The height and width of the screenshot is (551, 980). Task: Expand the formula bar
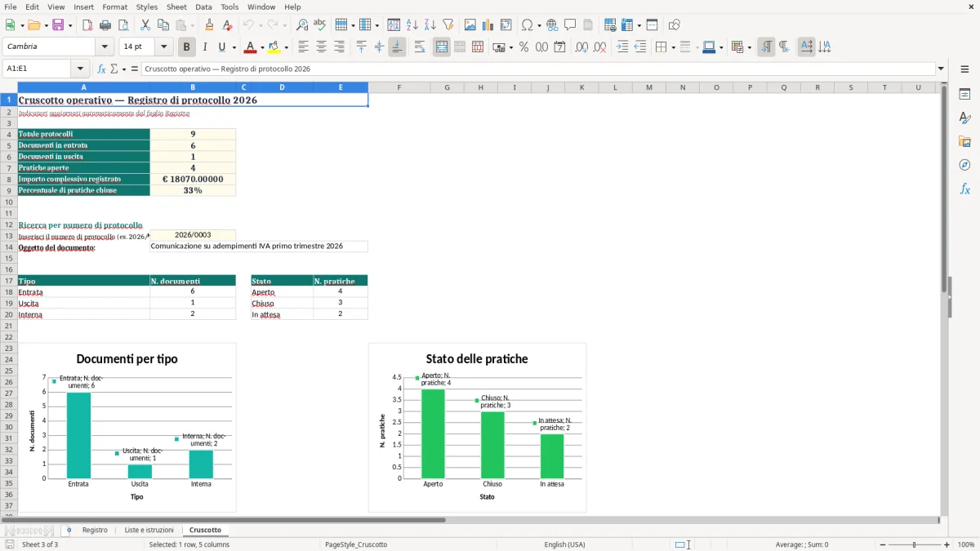tap(941, 69)
